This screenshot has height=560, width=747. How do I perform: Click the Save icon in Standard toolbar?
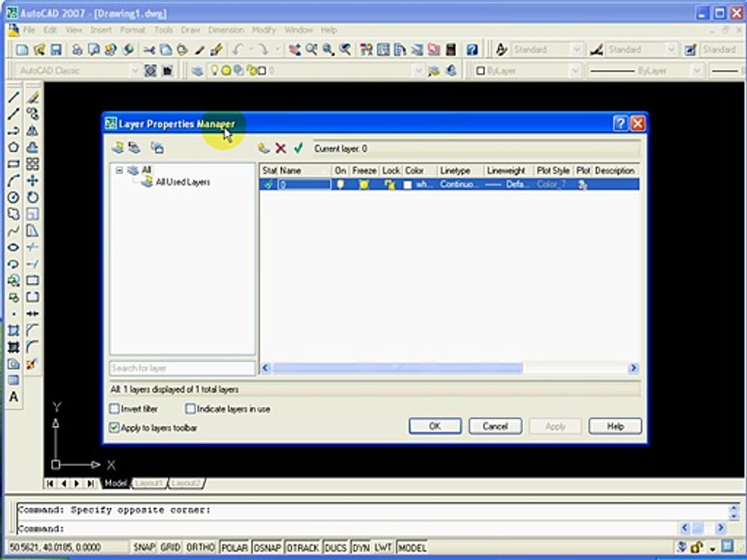coord(56,50)
